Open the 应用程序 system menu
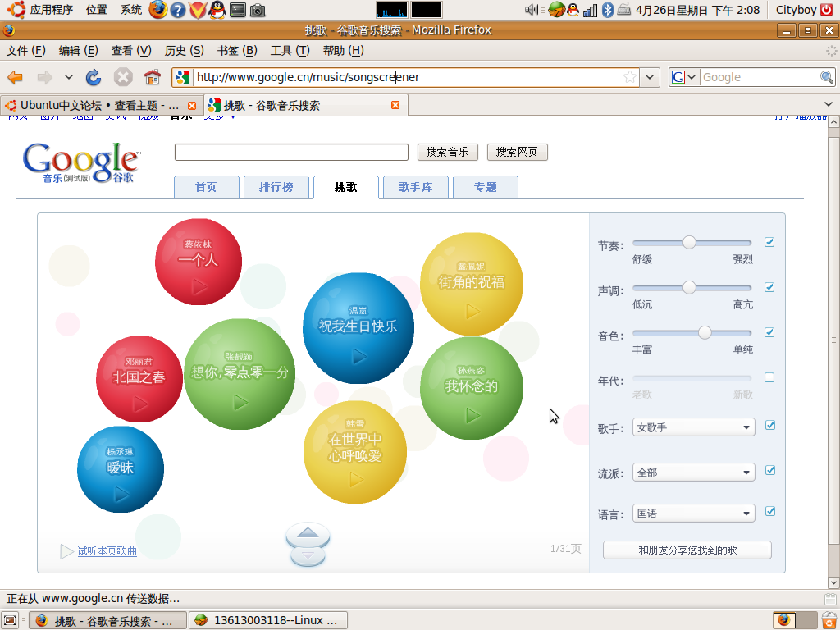Screen dimensions: 840x630 point(52,10)
